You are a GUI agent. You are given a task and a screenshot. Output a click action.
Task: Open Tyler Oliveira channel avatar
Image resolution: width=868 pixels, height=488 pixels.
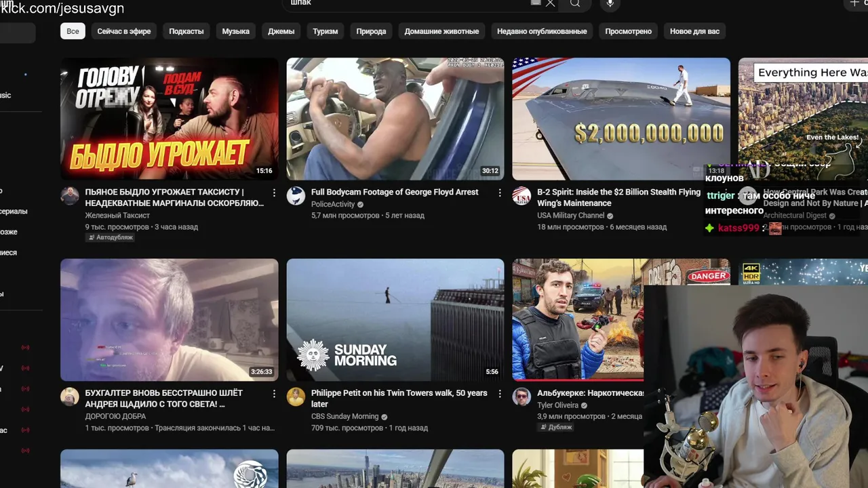(x=521, y=396)
